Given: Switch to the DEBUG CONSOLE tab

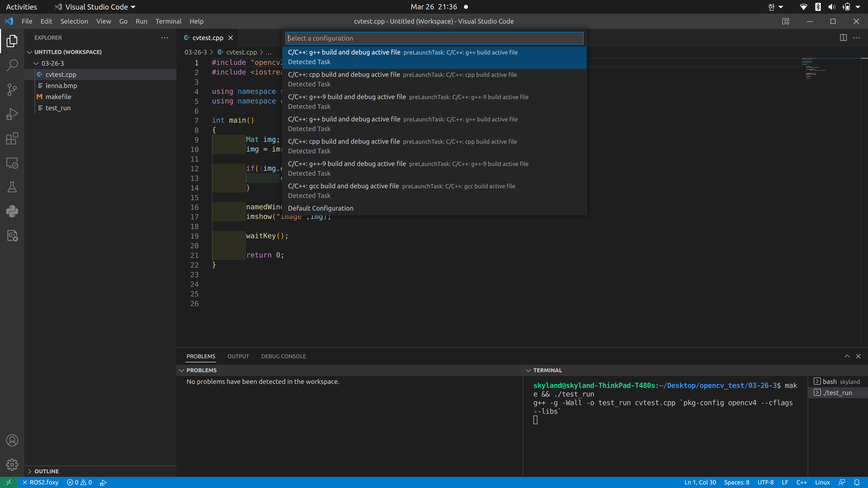Looking at the screenshot, I should click(283, 356).
